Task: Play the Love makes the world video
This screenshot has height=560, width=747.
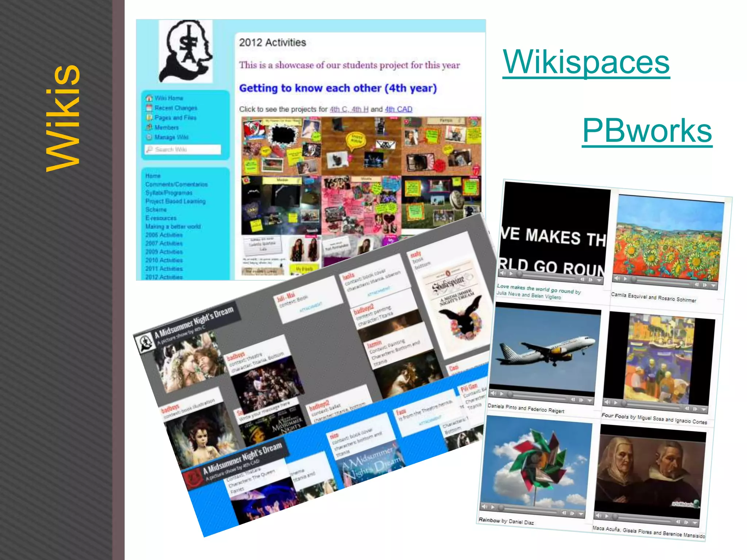Action: [511, 274]
